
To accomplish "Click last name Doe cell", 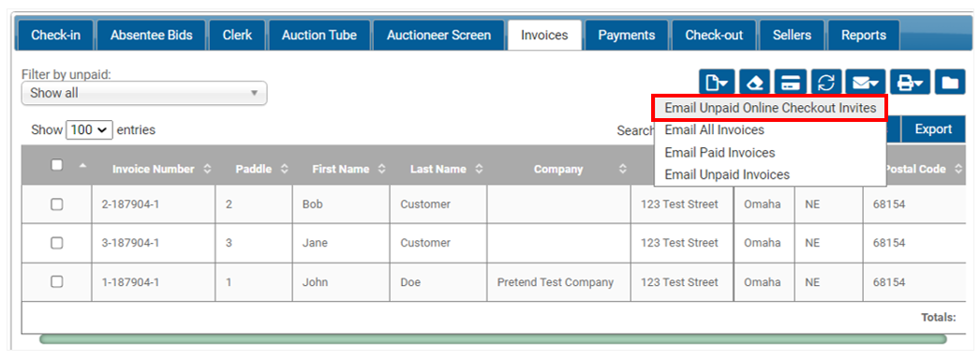I will [x=438, y=281].
